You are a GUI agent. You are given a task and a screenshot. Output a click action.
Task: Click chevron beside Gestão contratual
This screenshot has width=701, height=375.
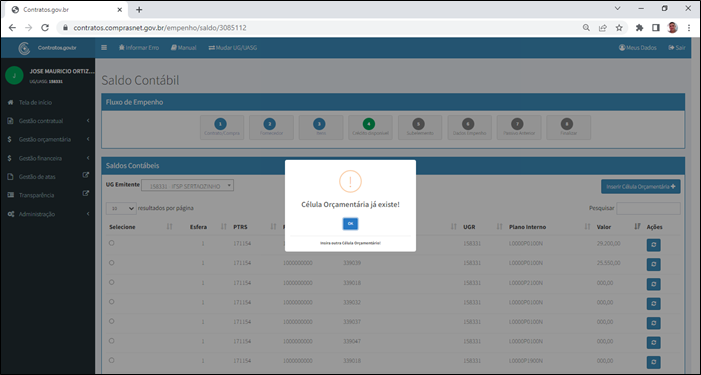click(x=88, y=121)
